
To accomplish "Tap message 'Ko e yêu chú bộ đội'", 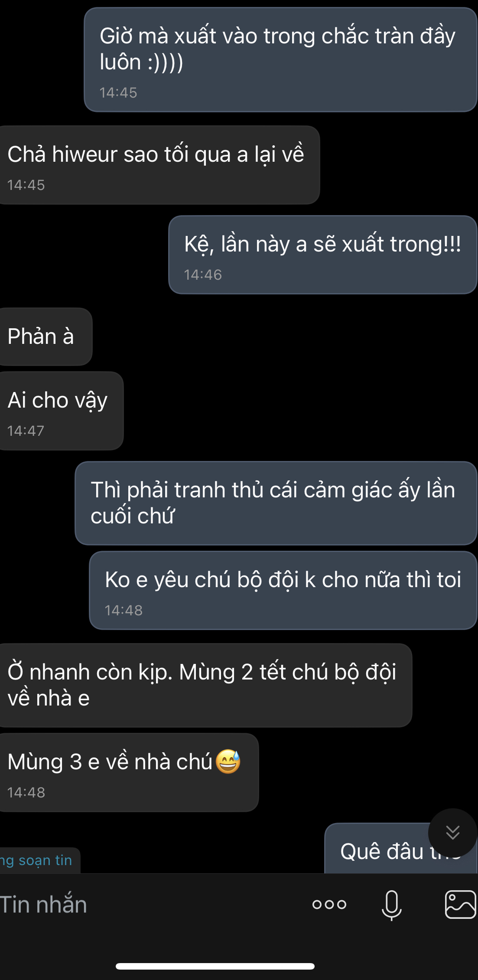I will 283,590.
